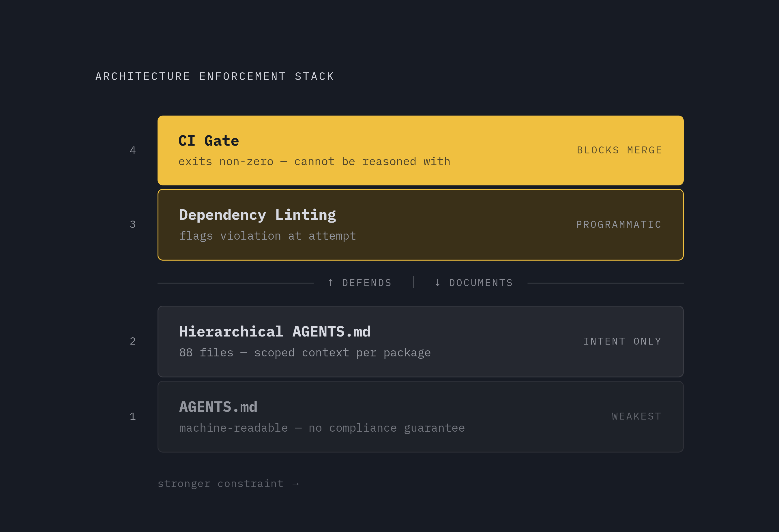Click the INTENT ONLY label
779x532 pixels.
click(622, 341)
